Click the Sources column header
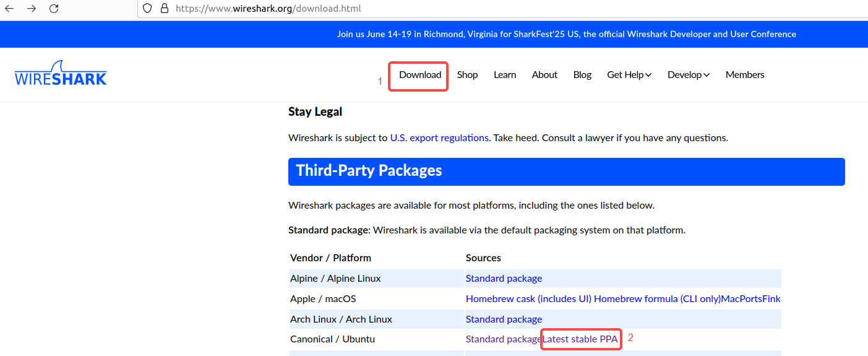The height and width of the screenshot is (356, 868). (x=483, y=258)
